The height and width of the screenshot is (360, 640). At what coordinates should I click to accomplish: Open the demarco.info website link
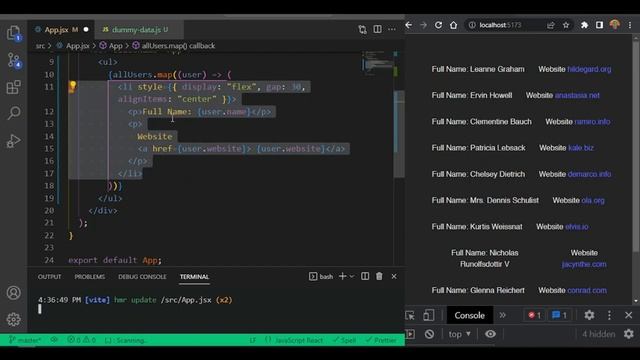pos(589,174)
